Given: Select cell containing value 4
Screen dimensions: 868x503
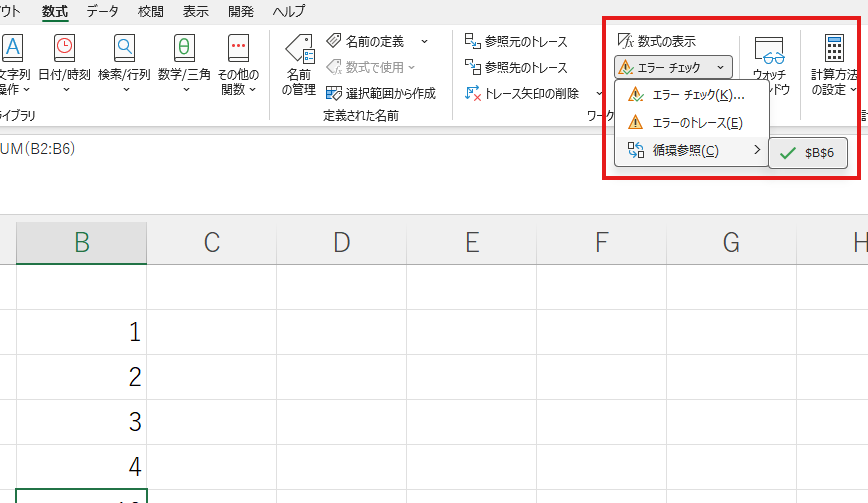Looking at the screenshot, I should pyautogui.click(x=81, y=467).
